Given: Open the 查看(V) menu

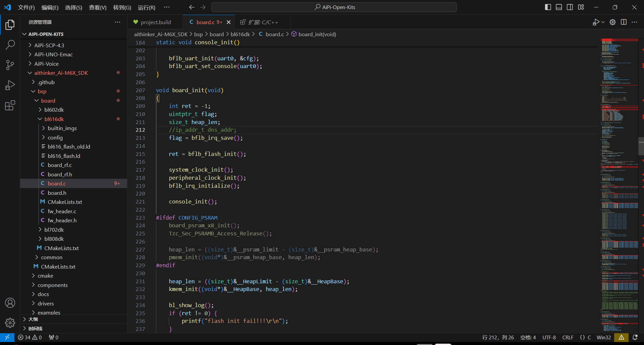Looking at the screenshot, I should (x=98, y=7).
